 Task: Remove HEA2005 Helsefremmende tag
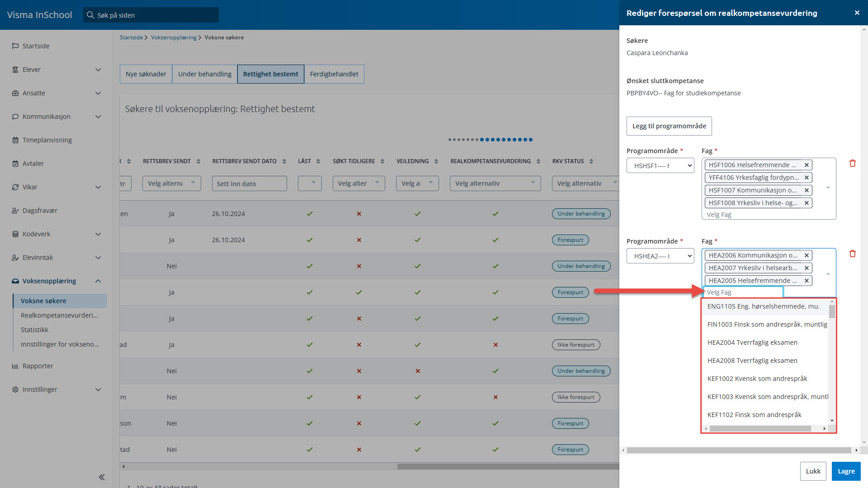[x=807, y=281]
